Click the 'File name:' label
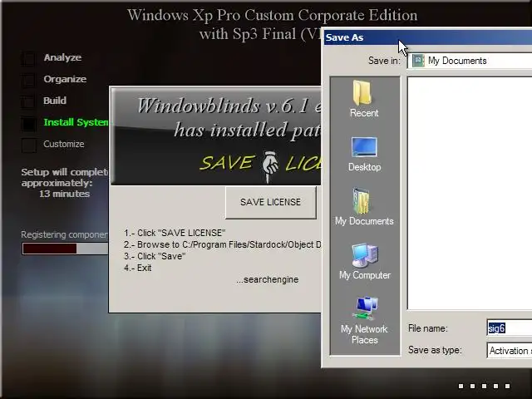This screenshot has width=532, height=399. click(428, 328)
